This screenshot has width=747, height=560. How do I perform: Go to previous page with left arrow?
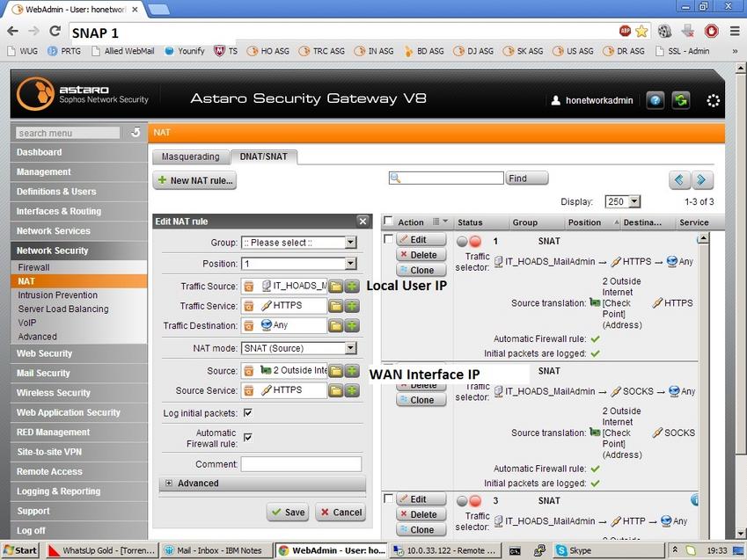click(x=679, y=180)
